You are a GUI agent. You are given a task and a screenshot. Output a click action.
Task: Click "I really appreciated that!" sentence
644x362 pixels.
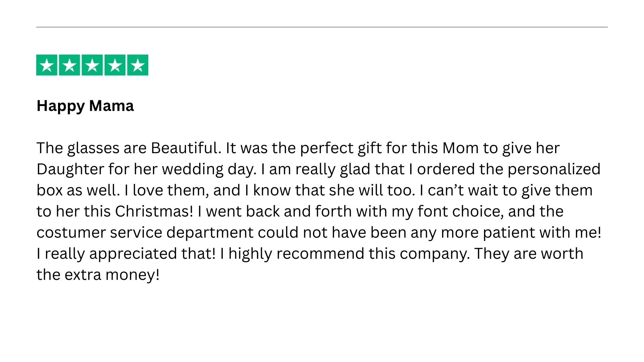(126, 254)
